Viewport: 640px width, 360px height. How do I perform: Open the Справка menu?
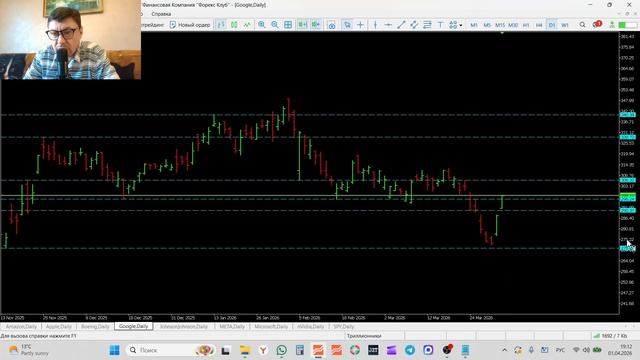tap(161, 14)
